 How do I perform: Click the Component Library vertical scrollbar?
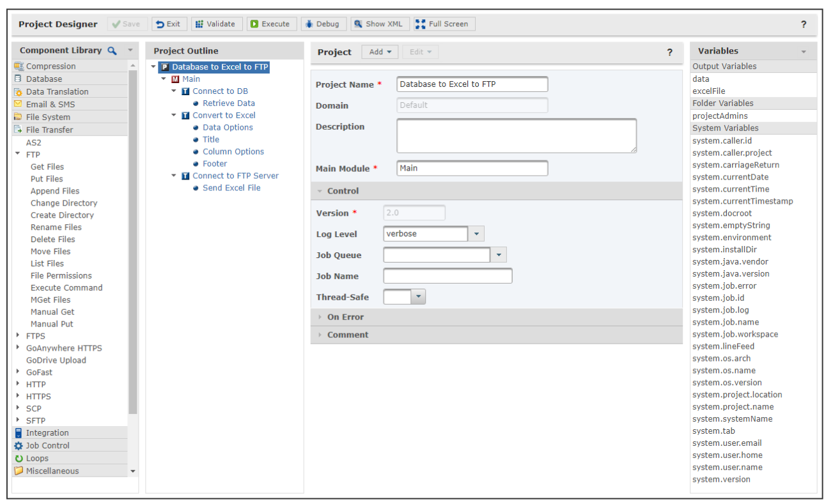click(133, 243)
